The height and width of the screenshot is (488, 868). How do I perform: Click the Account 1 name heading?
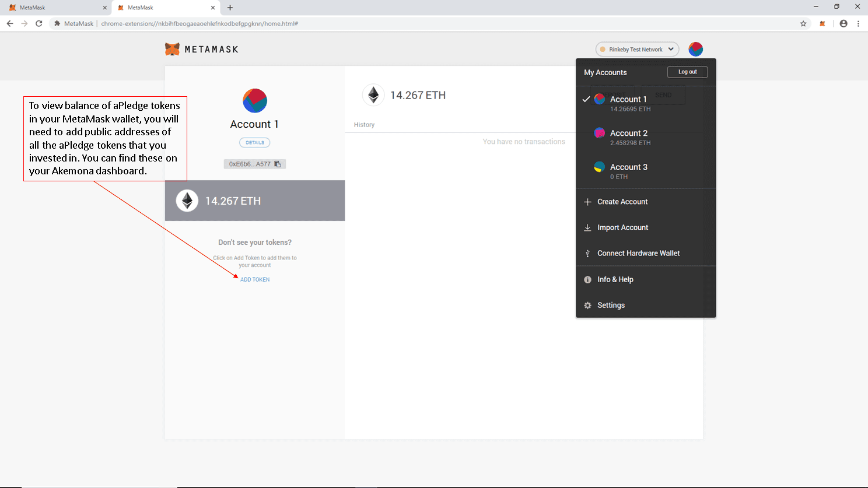tap(254, 124)
